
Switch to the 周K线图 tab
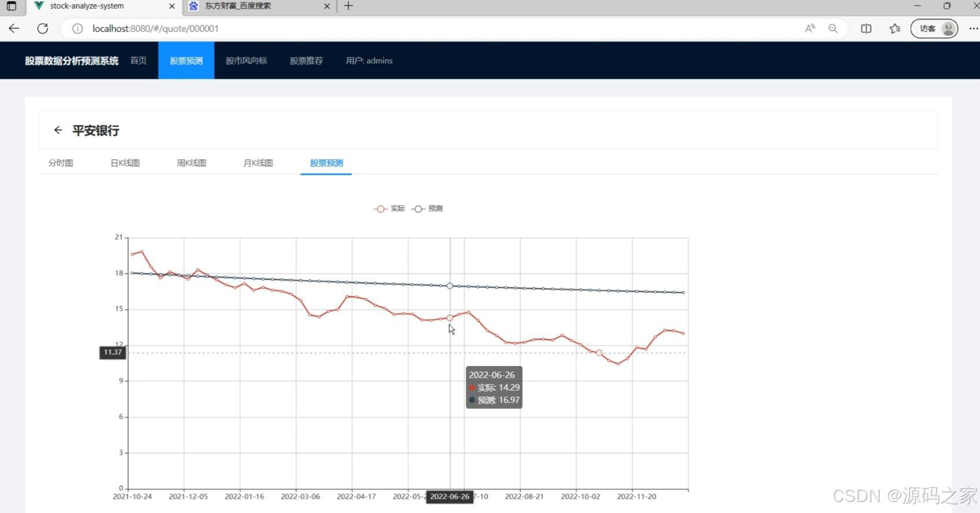tap(191, 163)
